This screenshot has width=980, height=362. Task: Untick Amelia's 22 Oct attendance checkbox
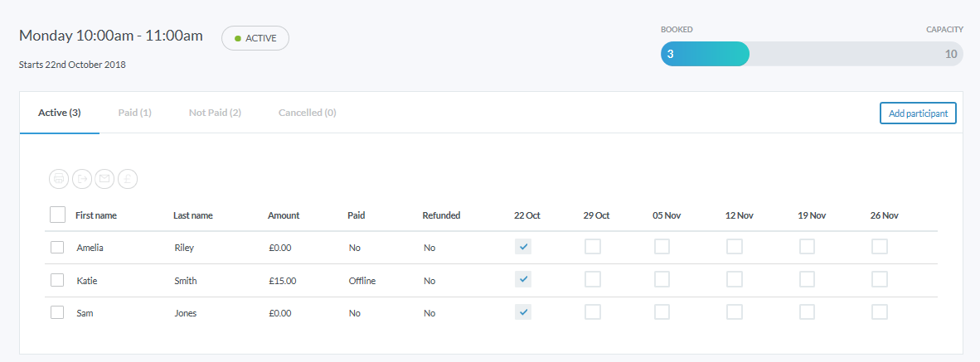(x=523, y=246)
